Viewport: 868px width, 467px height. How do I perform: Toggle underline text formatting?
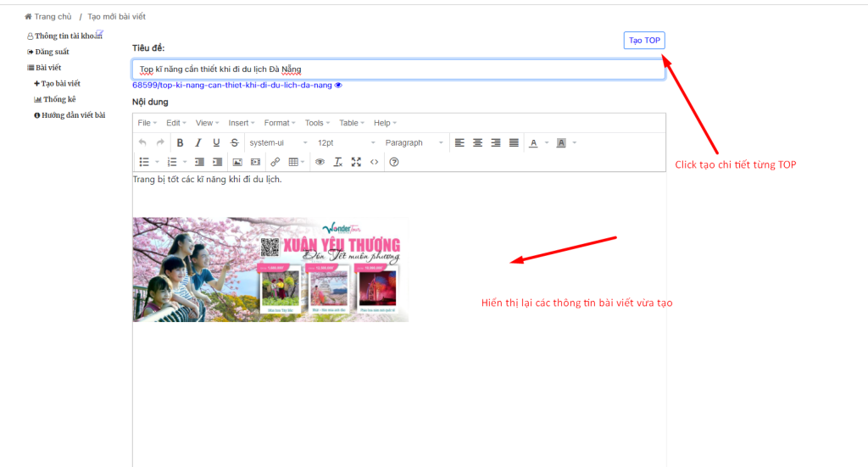pyautogui.click(x=216, y=143)
